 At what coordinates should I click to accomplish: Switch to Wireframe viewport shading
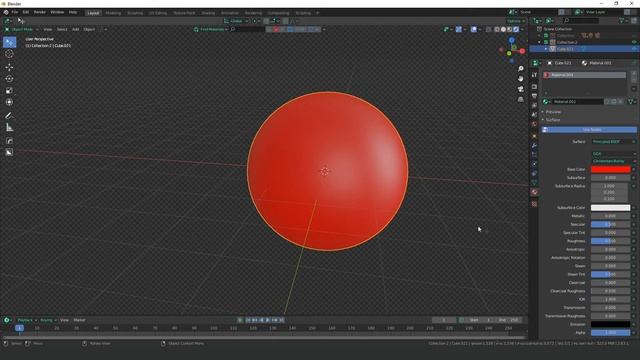tap(497, 29)
